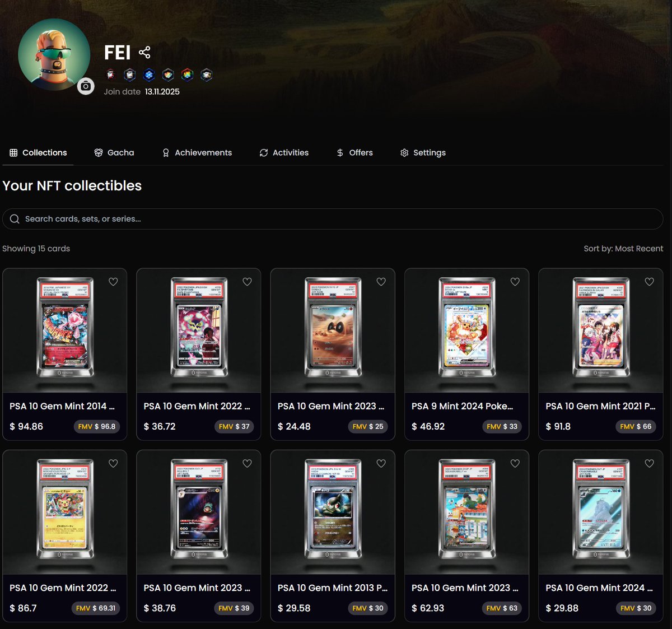
Task: Open the Offers tab
Action: (354, 152)
